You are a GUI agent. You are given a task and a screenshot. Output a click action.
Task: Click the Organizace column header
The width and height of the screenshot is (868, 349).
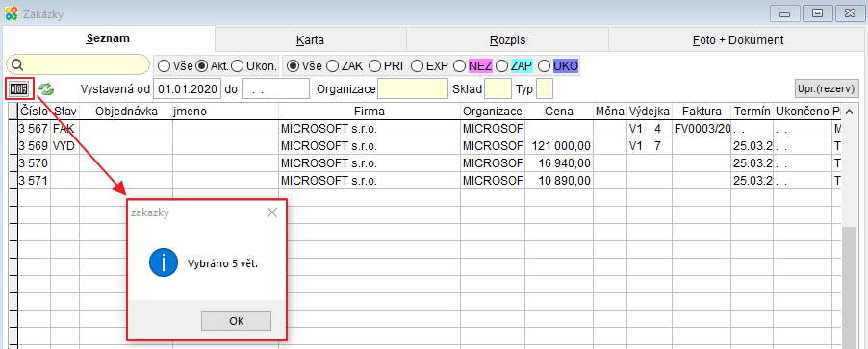coord(492,112)
